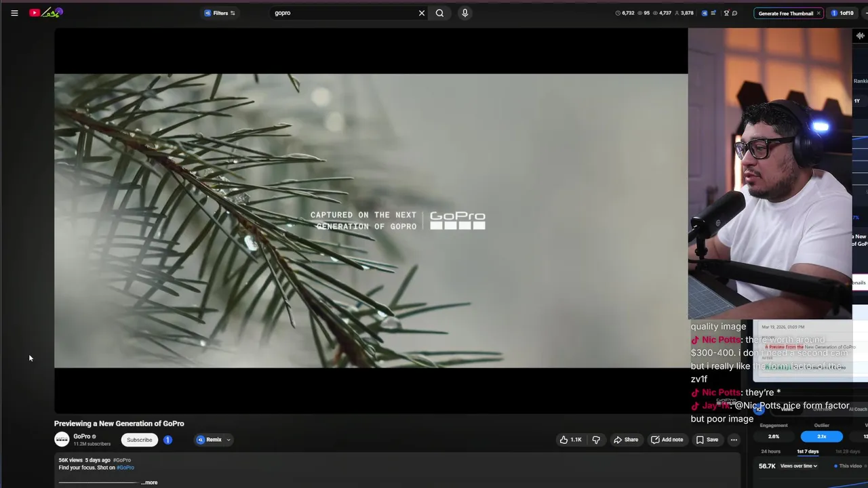Run search with the magnifier icon
Screen dimensions: 868x488
point(439,13)
